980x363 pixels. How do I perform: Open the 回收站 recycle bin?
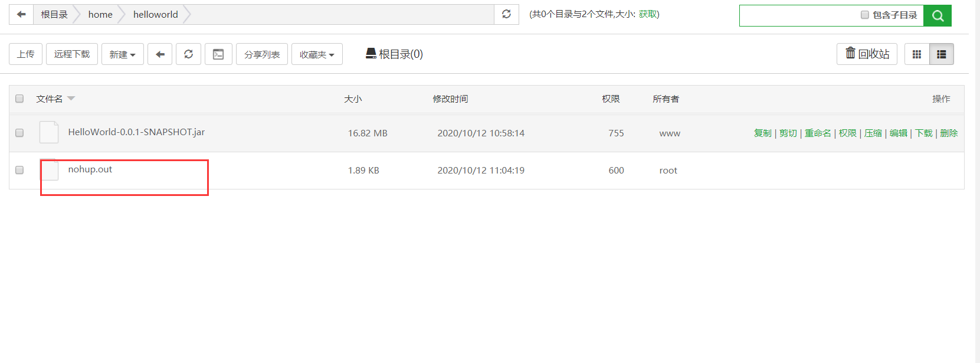pyautogui.click(x=867, y=54)
